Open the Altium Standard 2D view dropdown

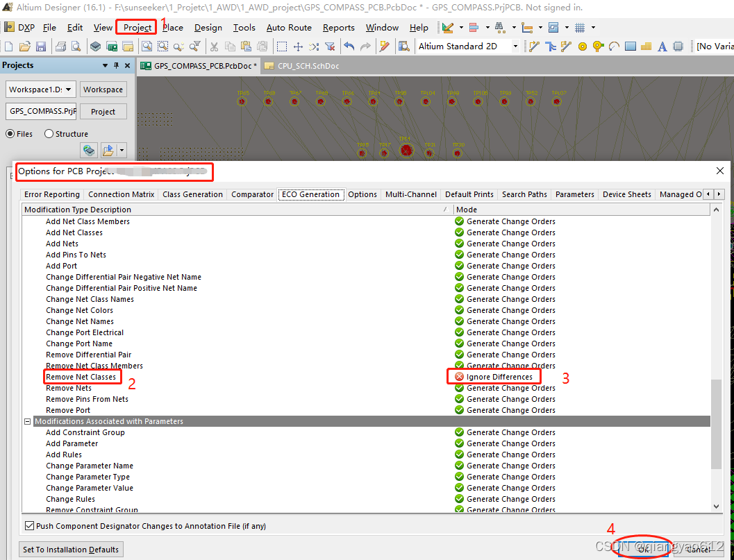tap(515, 46)
